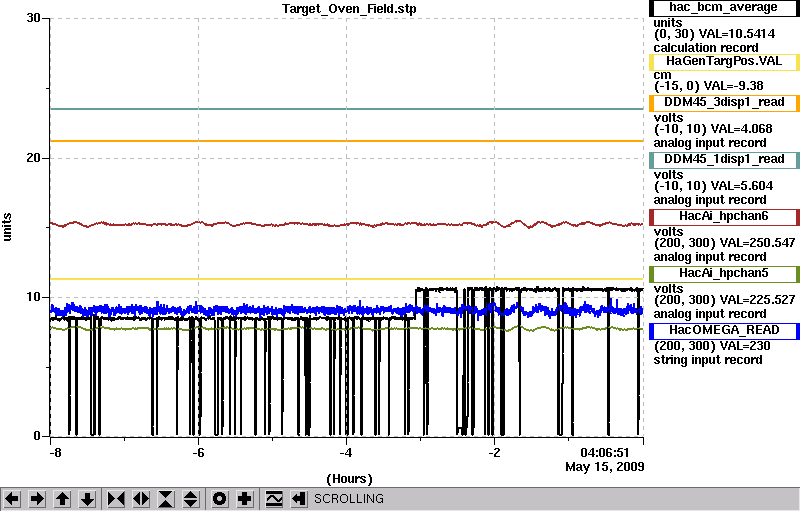Screen dimensions: 800x511
Task: Click the teal DDM45_1disp1_read trace line
Action: point(347,109)
